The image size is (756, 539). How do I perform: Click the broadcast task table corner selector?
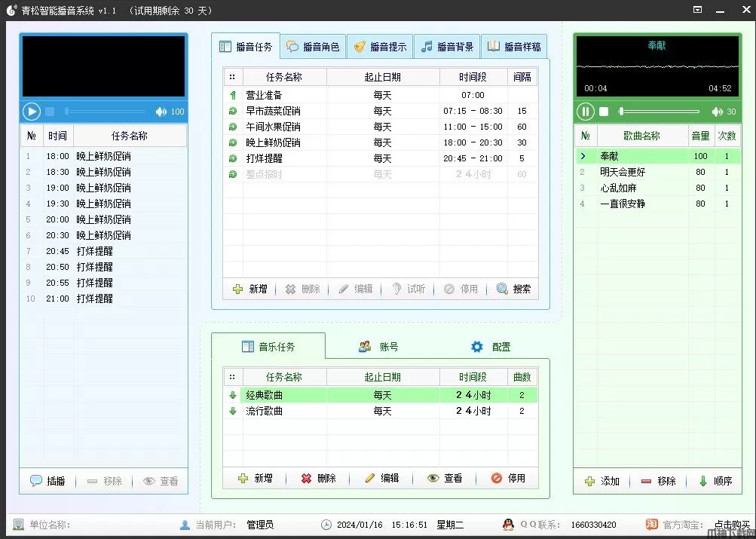pyautogui.click(x=232, y=77)
